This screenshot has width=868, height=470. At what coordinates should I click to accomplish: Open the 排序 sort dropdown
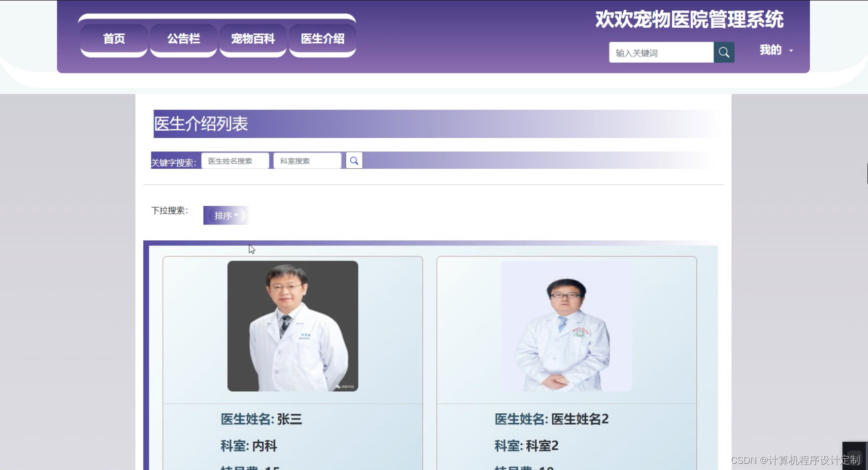(x=226, y=216)
